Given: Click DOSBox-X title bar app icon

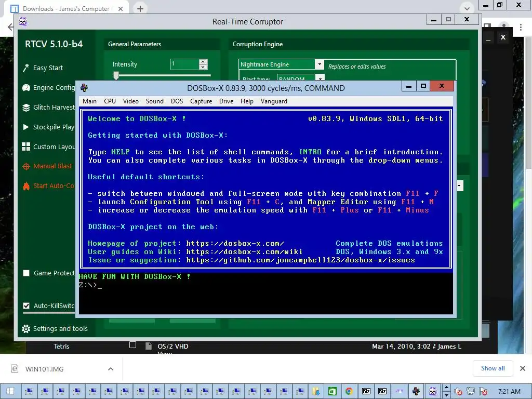Looking at the screenshot, I should click(x=84, y=88).
